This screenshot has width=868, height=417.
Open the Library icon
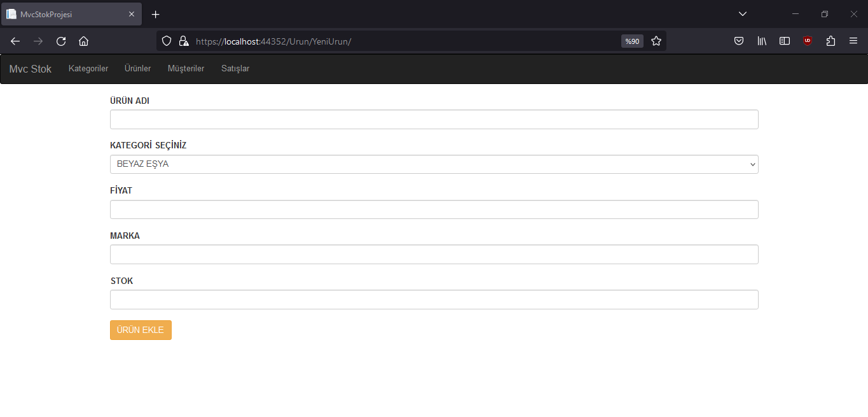[x=762, y=41]
